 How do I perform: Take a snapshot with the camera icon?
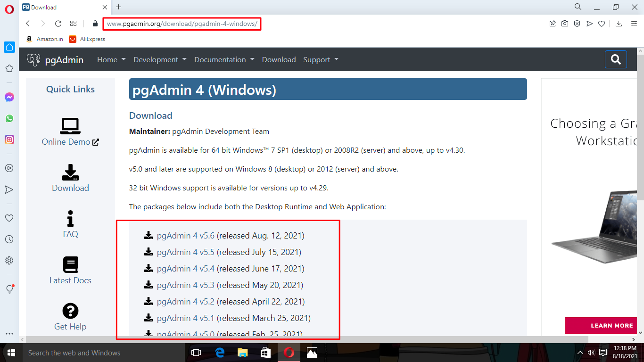[565, 23]
